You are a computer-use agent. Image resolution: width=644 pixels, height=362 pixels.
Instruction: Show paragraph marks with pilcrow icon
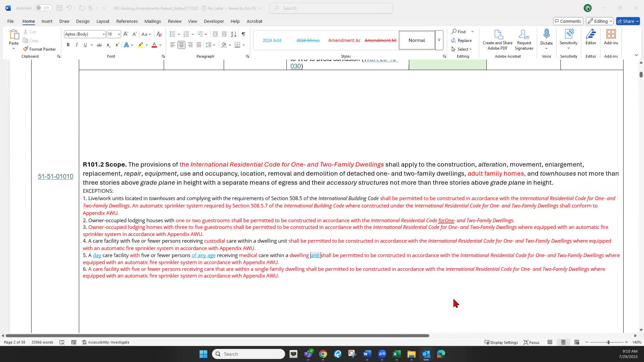point(244,34)
